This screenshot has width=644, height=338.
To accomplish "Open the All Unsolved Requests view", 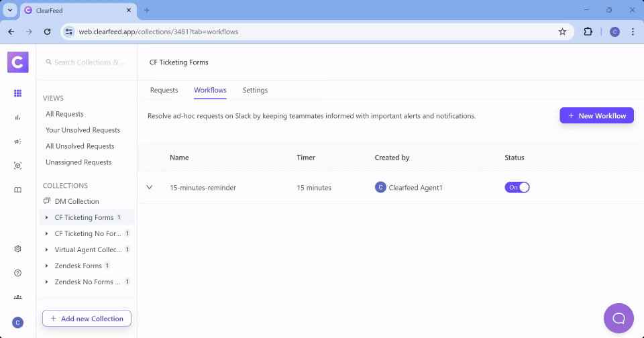I will [80, 146].
